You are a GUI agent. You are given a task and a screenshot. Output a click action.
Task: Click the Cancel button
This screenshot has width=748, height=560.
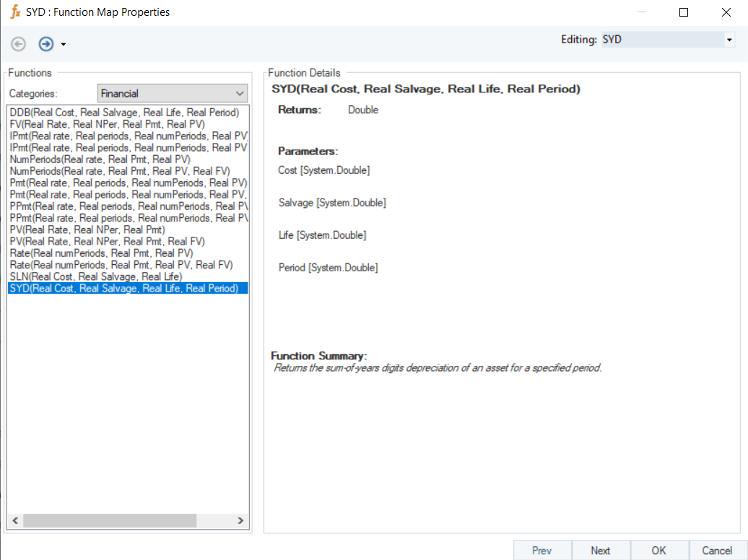[x=717, y=551]
